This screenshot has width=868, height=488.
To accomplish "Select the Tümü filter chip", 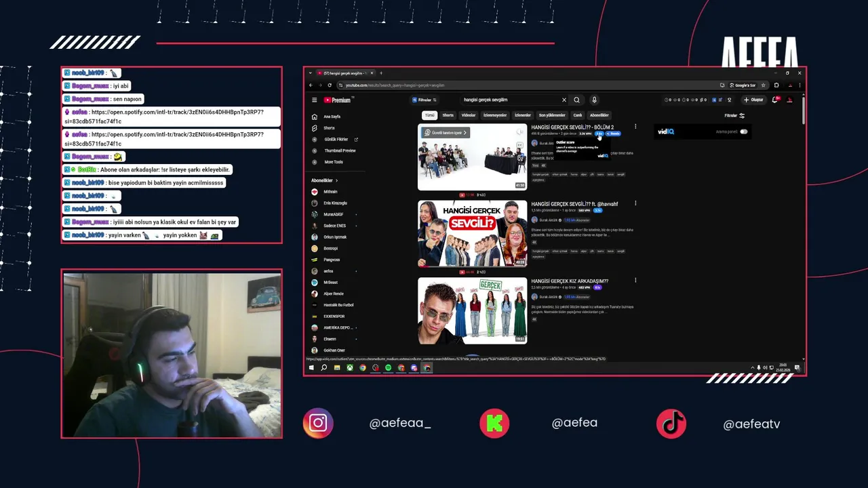I will point(429,115).
